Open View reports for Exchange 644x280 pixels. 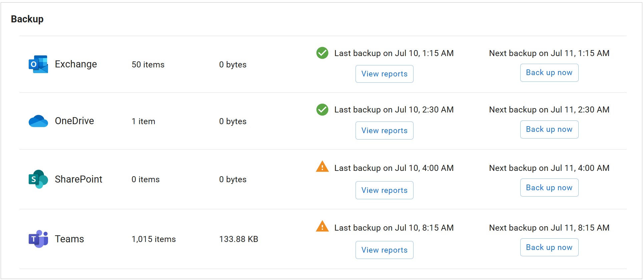[385, 74]
